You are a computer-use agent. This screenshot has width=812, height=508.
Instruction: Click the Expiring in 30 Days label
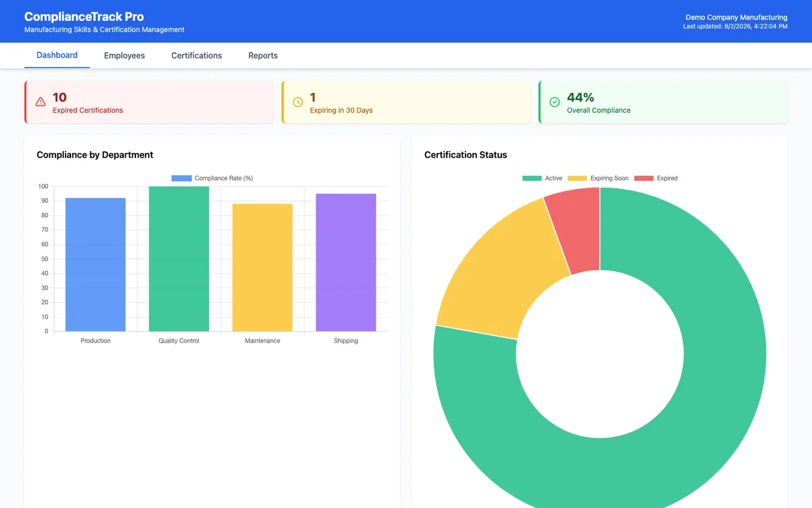click(x=341, y=110)
